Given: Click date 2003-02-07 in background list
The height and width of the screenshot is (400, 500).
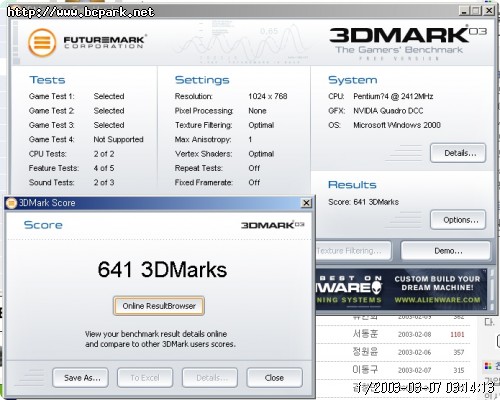Looking at the screenshot, I should tap(414, 370).
